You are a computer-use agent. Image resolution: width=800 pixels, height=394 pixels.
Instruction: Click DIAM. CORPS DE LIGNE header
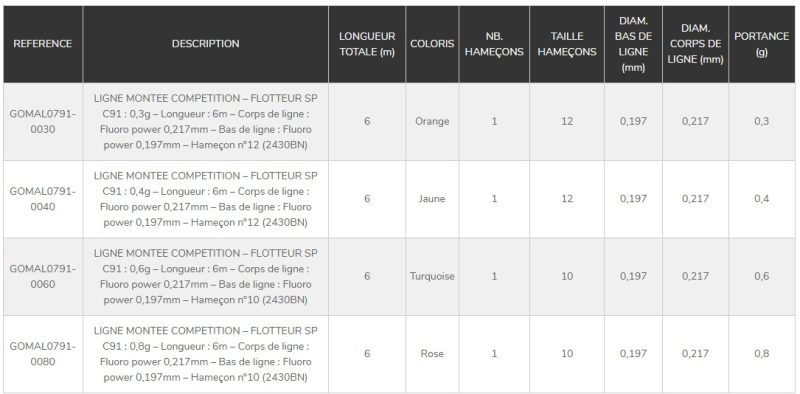(x=695, y=44)
